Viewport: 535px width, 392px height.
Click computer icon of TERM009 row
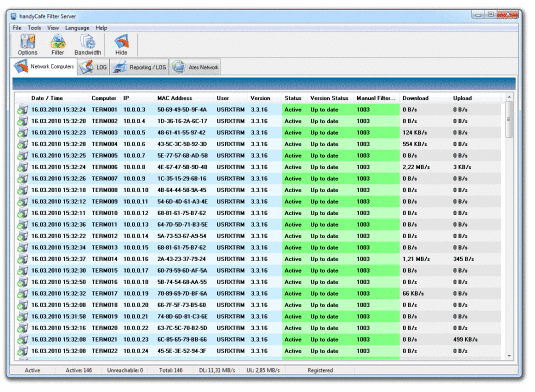click(23, 202)
